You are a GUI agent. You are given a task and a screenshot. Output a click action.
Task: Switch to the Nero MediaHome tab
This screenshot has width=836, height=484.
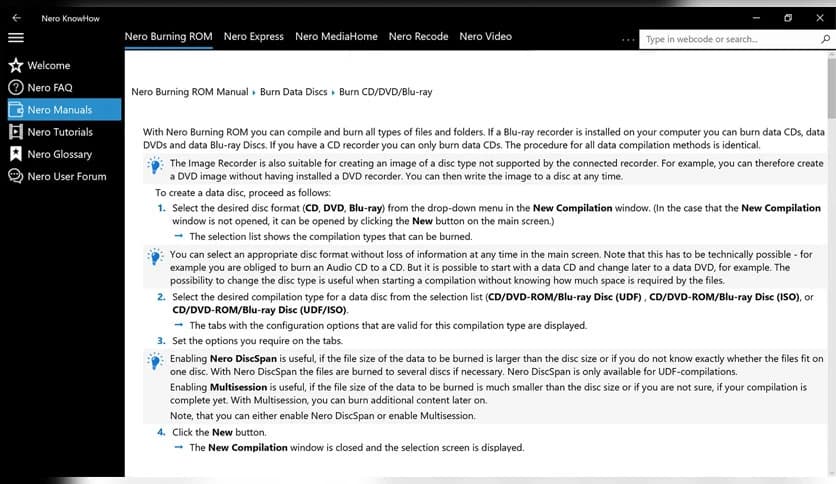click(x=336, y=37)
